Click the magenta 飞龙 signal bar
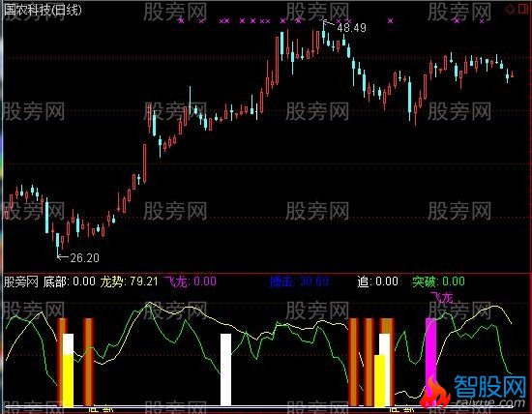532x414 pixels. pos(430,362)
